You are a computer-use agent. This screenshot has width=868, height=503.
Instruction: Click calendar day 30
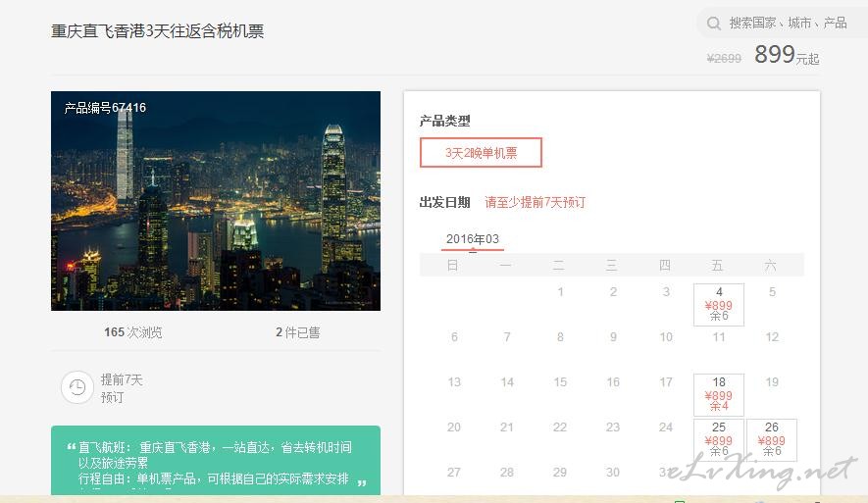click(x=613, y=472)
